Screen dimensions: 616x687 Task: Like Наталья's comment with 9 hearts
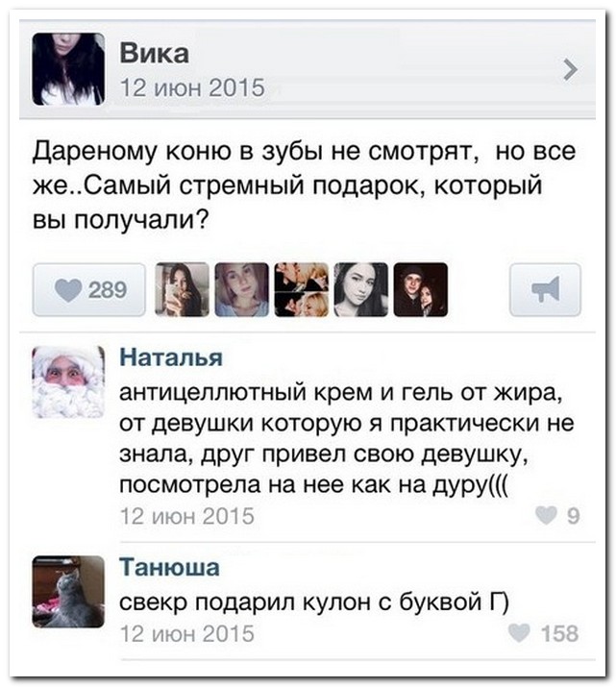(x=557, y=515)
